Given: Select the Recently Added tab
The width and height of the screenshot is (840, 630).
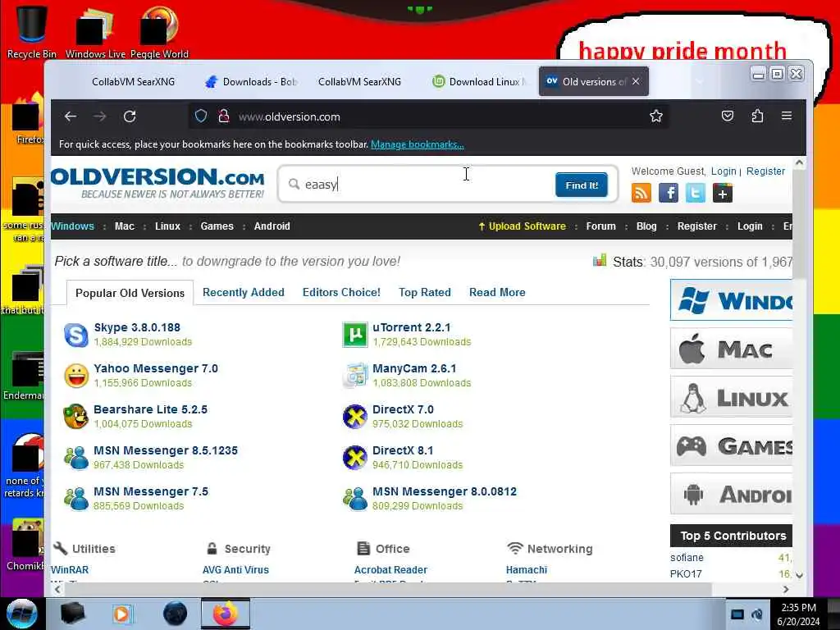Looking at the screenshot, I should [x=243, y=292].
